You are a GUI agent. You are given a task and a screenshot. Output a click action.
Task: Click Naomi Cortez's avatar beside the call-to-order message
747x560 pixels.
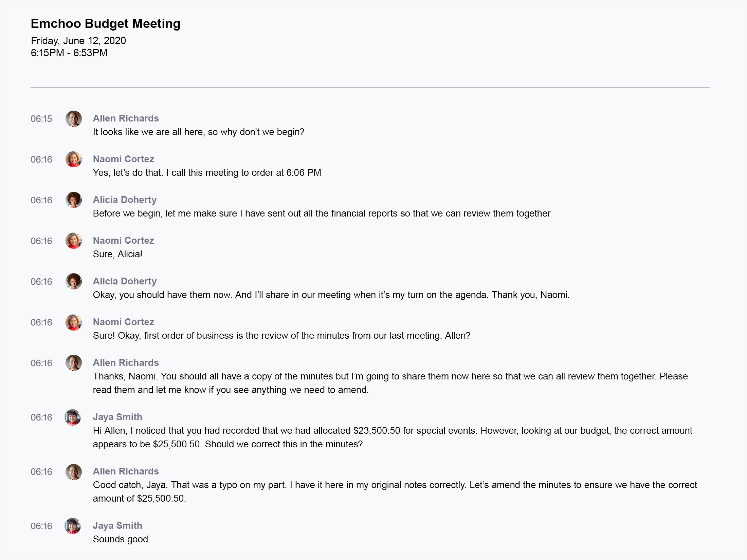tap(73, 160)
